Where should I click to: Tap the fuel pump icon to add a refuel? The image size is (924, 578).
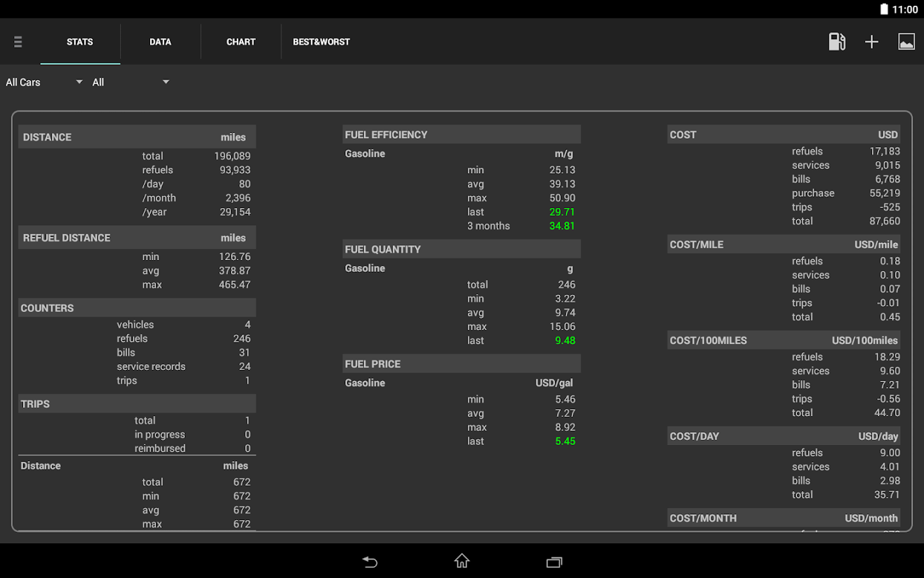pos(836,41)
